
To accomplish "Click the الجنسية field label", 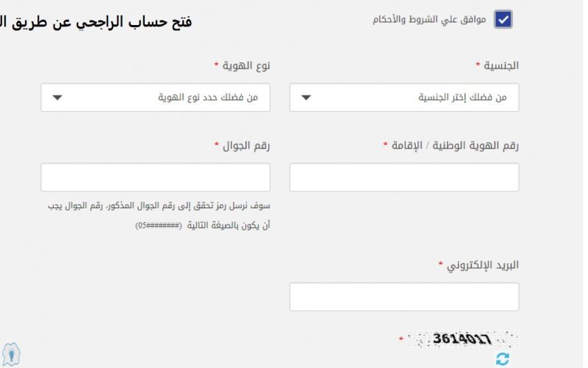I will pos(501,66).
